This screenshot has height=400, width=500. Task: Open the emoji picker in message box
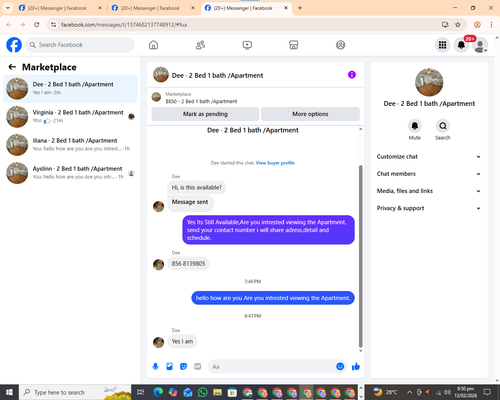click(x=340, y=367)
